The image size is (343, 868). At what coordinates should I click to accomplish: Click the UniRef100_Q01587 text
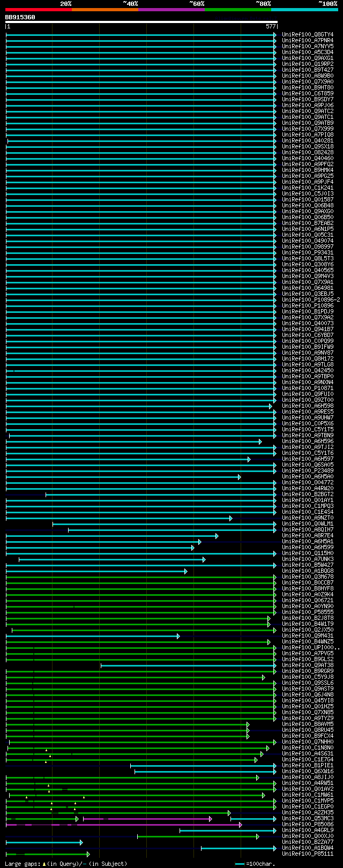[x=308, y=200]
